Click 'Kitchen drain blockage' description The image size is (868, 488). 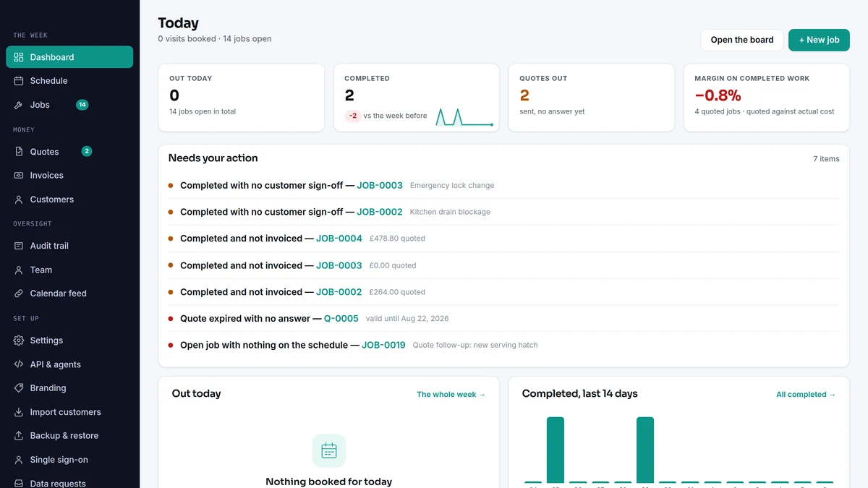tap(450, 212)
